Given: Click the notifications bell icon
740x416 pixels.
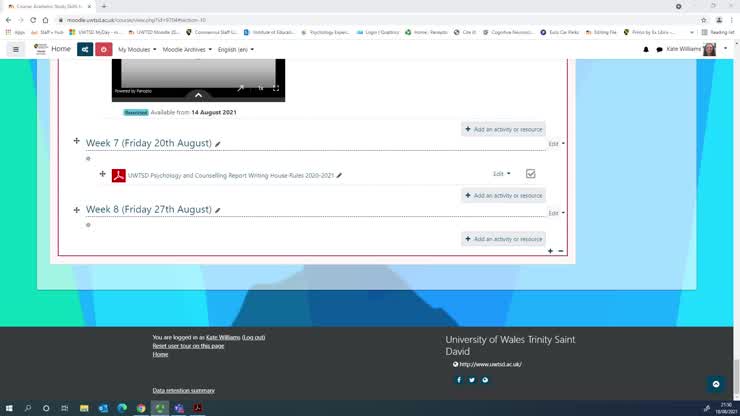Looking at the screenshot, I should click(x=646, y=49).
